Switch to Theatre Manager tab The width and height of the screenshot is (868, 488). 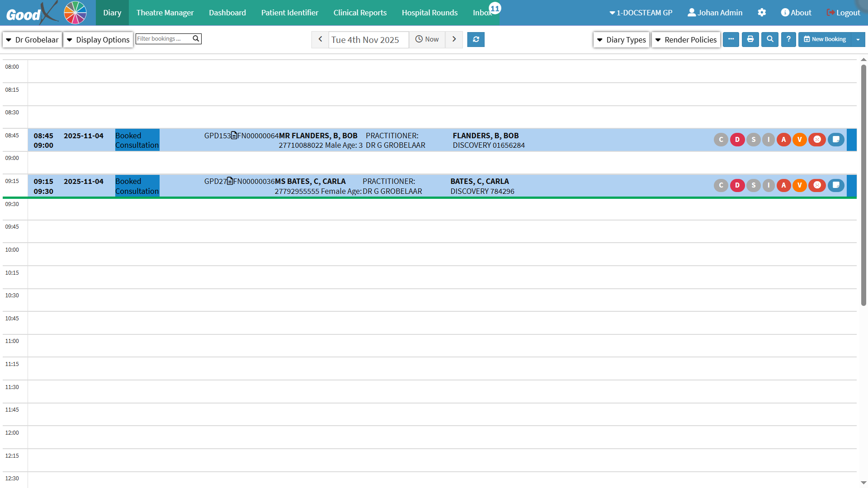[165, 13]
